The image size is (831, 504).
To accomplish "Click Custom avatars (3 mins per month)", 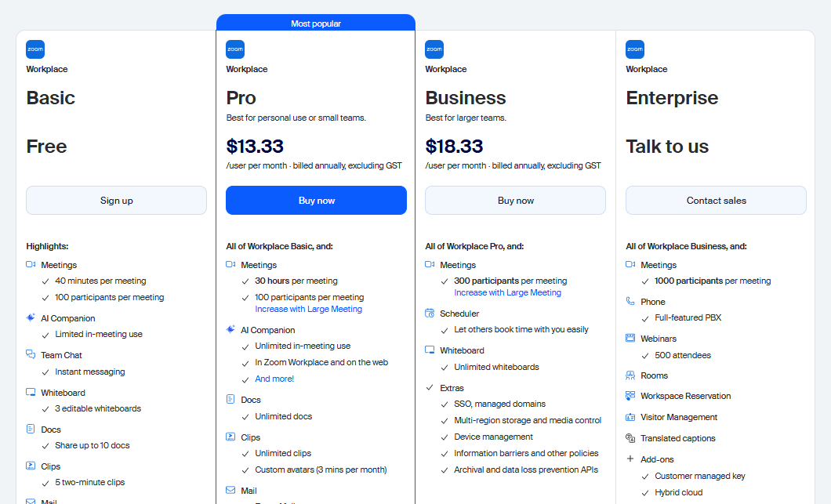I will (x=321, y=470).
